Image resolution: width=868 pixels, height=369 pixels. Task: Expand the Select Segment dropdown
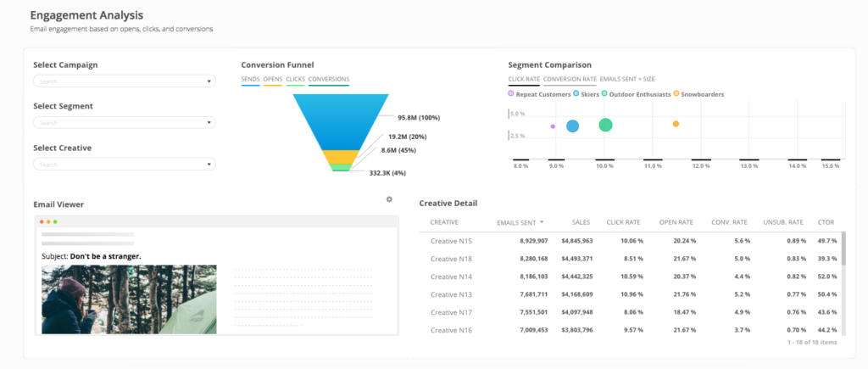tap(124, 123)
